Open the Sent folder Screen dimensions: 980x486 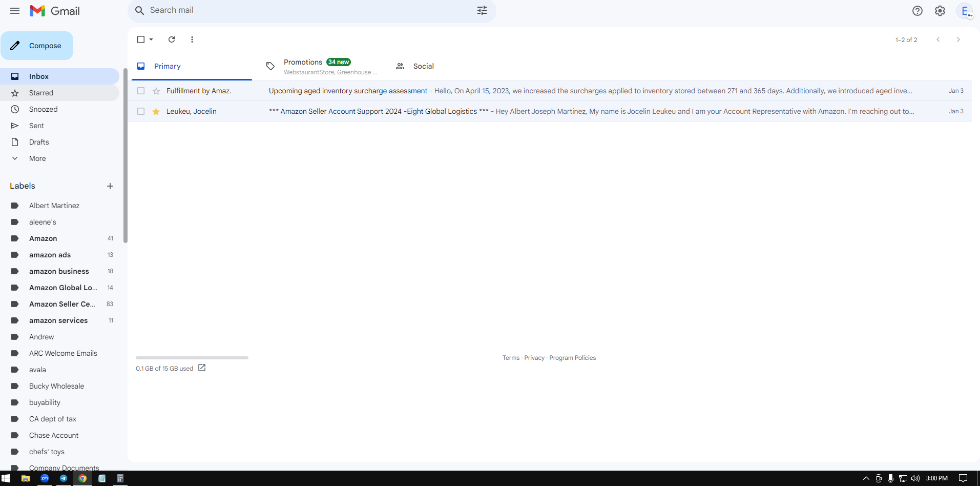click(x=59, y=126)
